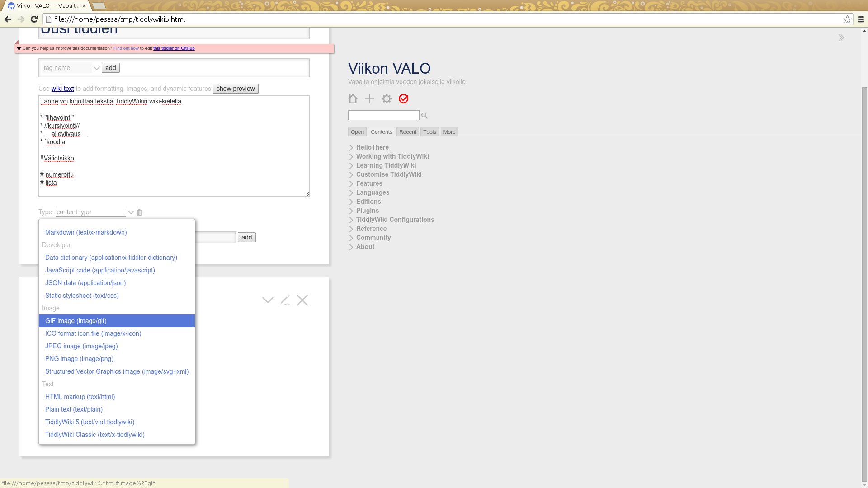Click the home icon in sidebar
The image size is (868, 488).
click(353, 99)
